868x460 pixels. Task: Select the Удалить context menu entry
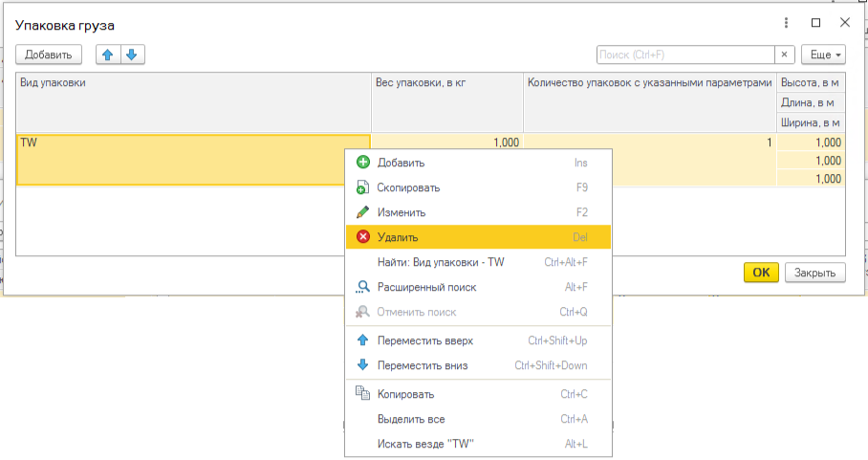coord(478,237)
